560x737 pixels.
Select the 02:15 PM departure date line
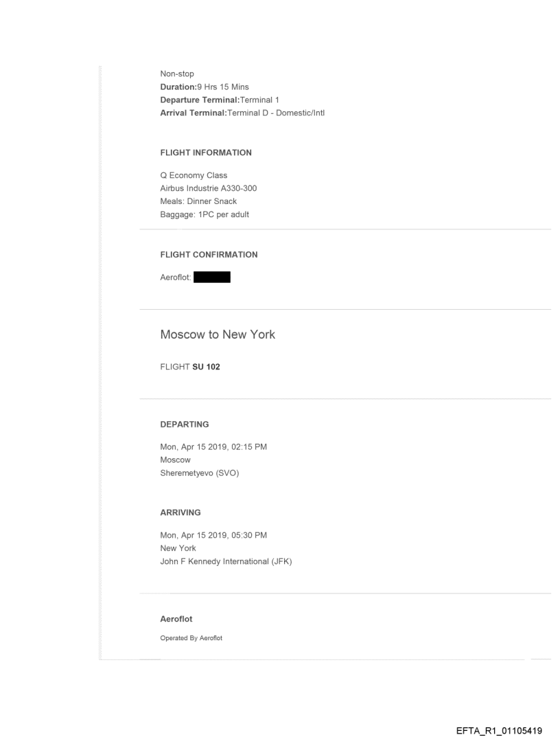213,447
